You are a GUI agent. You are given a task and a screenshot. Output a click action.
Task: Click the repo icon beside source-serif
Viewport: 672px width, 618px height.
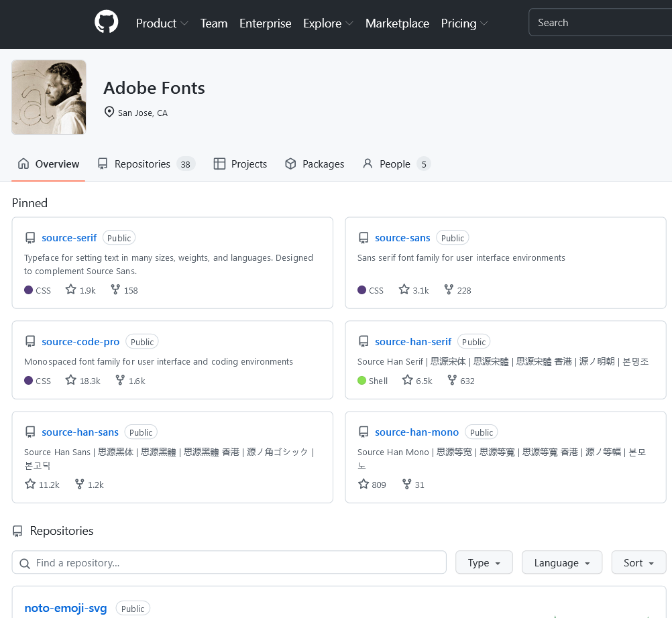click(x=30, y=238)
